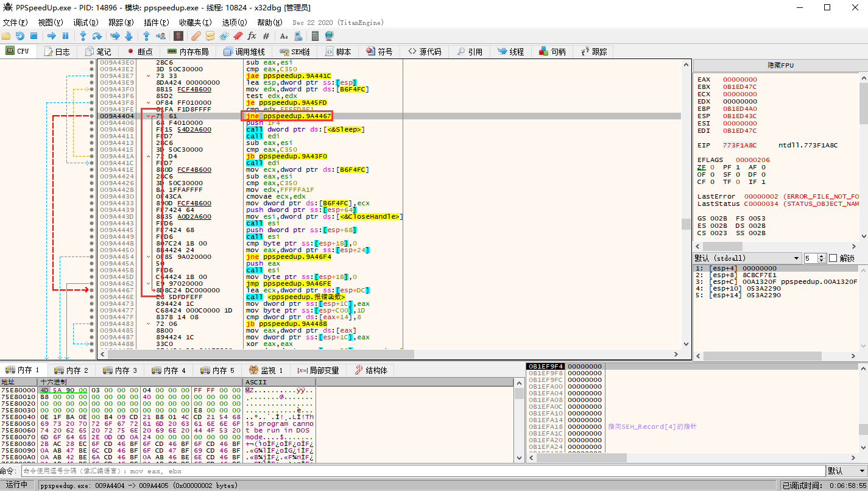Screen dimensions: 868x491
Task: Open the 默认 (stdcall) calling convention dropdown
Action: (747, 258)
